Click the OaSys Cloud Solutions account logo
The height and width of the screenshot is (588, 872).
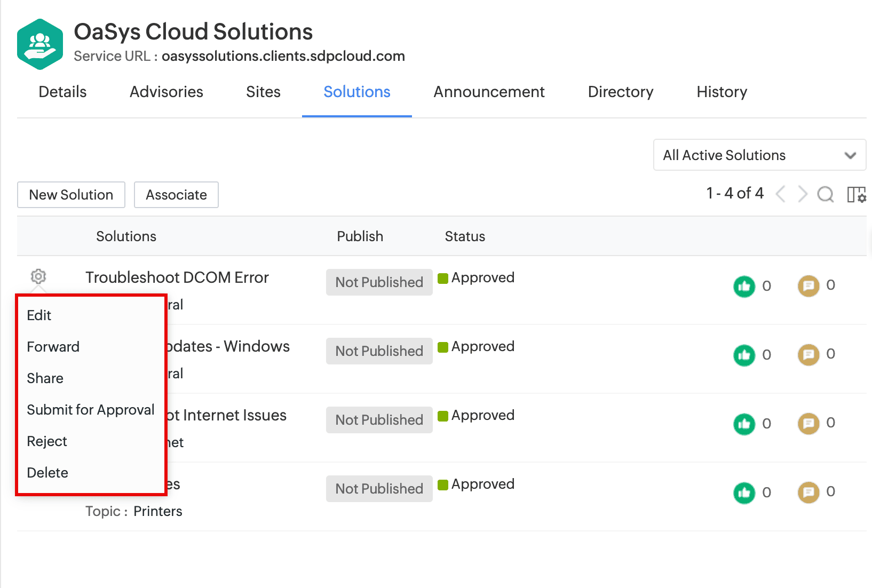point(40,44)
